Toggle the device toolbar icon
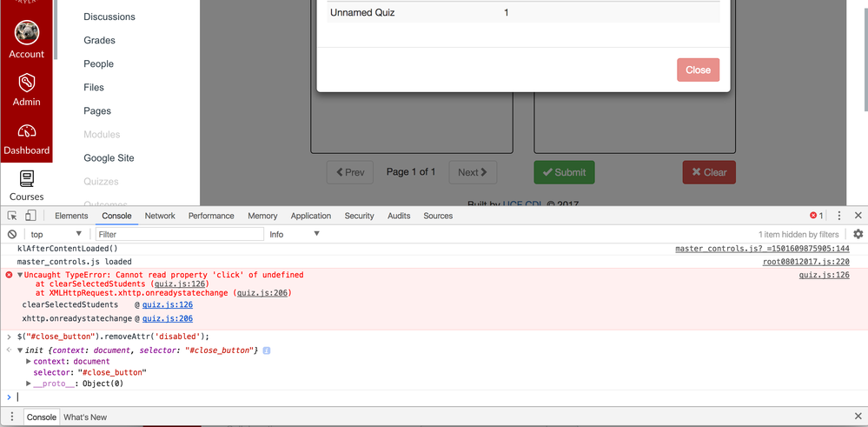Viewport: 868px width, 427px height. (x=30, y=216)
